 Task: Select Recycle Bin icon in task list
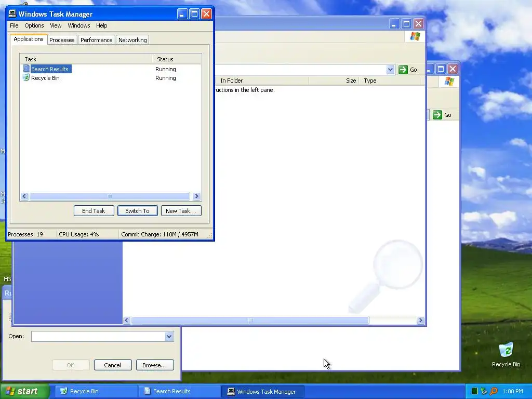point(26,78)
